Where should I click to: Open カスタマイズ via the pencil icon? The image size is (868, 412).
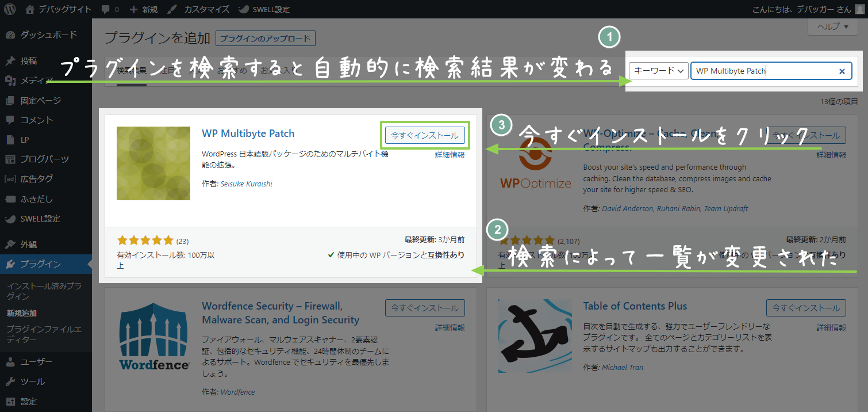(172, 9)
